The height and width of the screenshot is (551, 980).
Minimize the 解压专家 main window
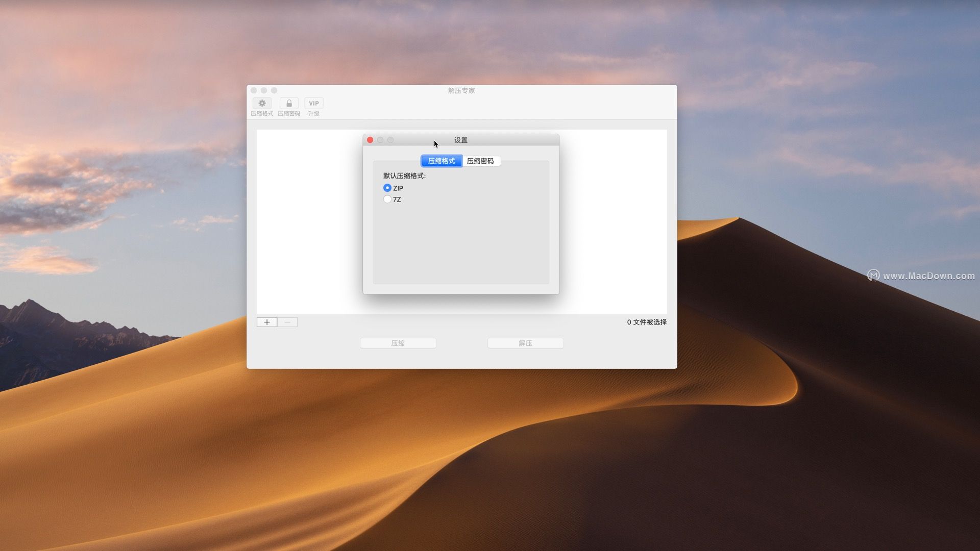264,90
